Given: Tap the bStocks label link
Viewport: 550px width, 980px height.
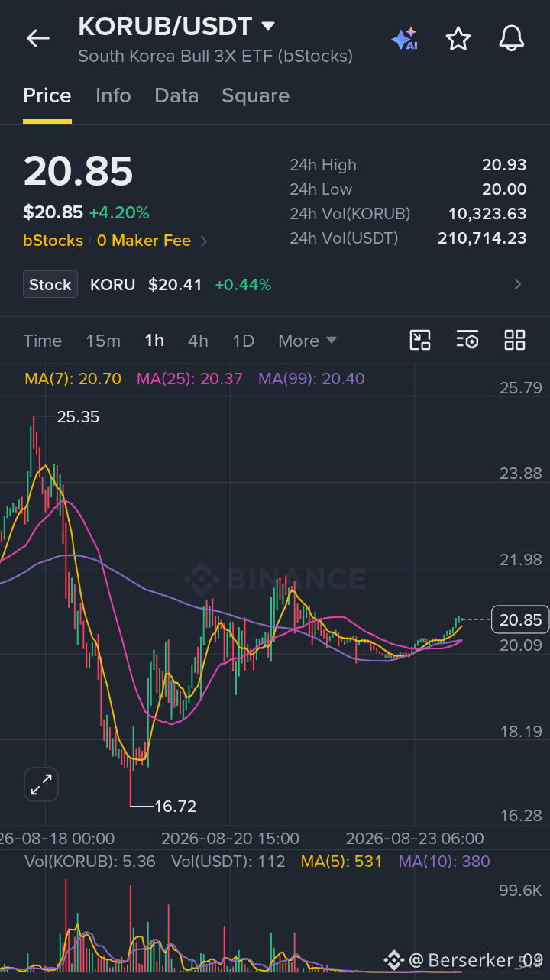Looking at the screenshot, I should 53,241.
